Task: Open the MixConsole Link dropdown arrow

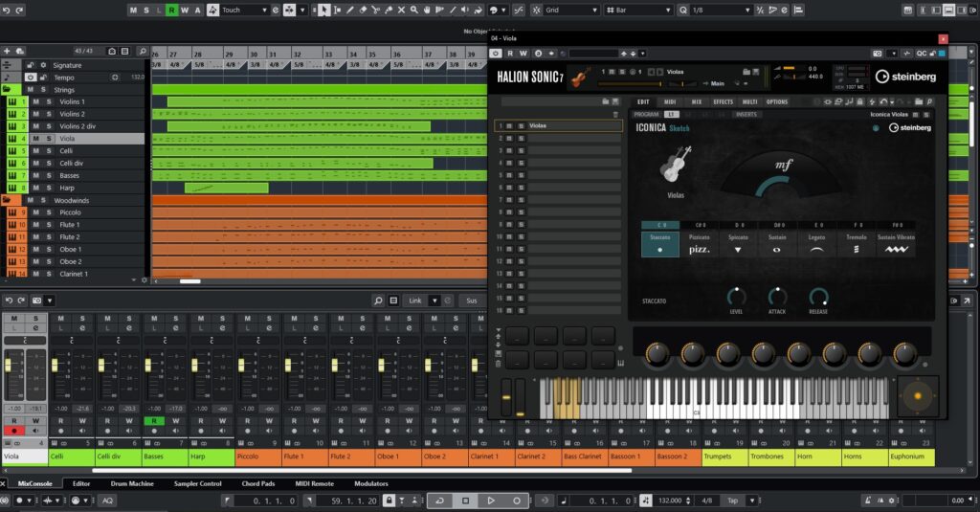Action: [x=434, y=301]
